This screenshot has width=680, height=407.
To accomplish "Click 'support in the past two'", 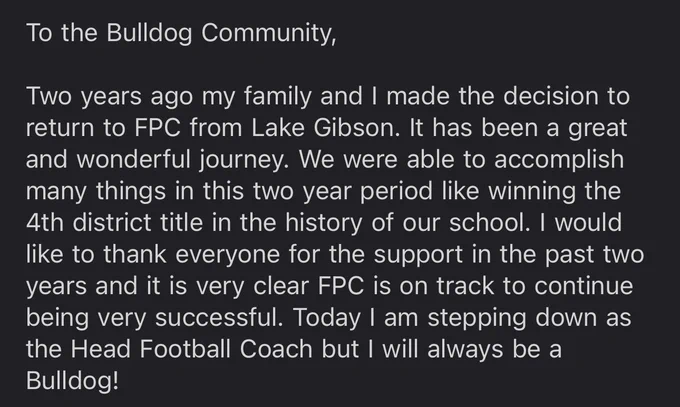I will 509,255.
